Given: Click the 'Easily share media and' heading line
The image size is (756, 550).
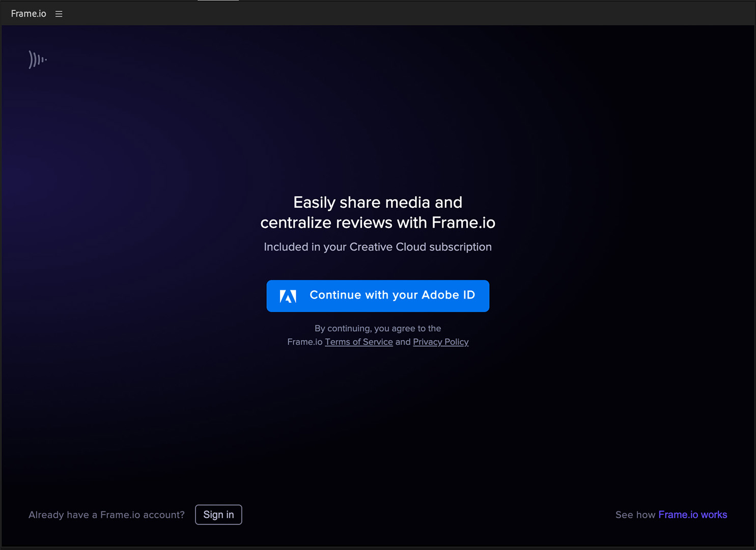Looking at the screenshot, I should tap(378, 202).
